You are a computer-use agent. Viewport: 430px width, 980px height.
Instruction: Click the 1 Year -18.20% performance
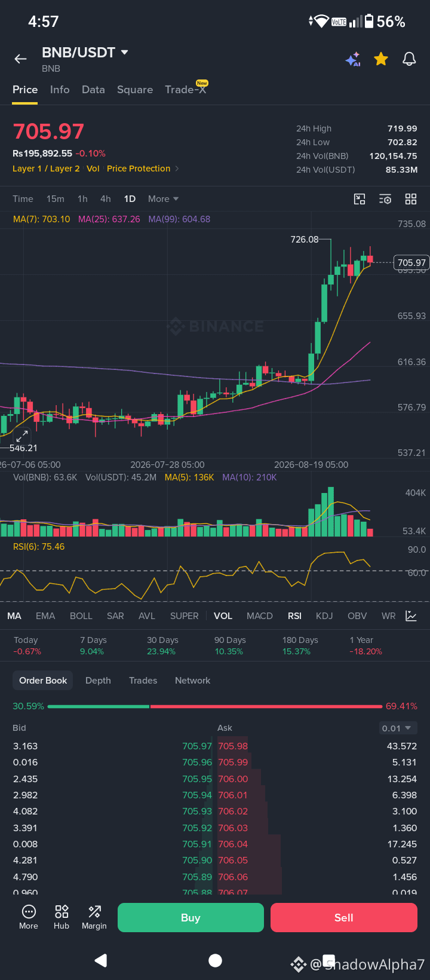tap(365, 645)
